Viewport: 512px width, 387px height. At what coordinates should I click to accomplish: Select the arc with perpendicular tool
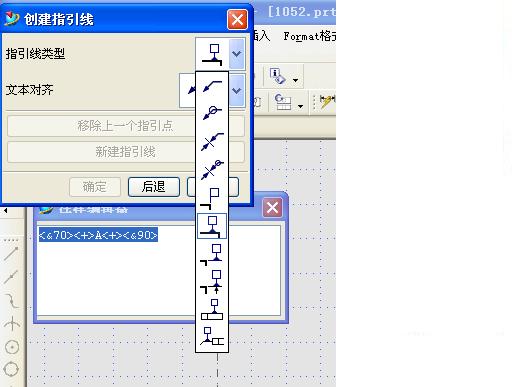tap(12, 323)
